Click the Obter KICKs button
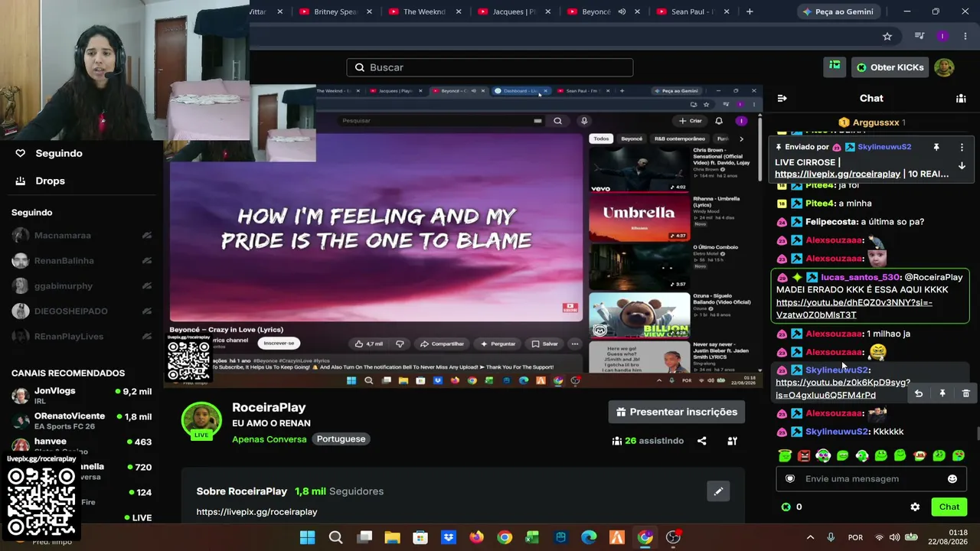The image size is (980, 551). coord(890,67)
